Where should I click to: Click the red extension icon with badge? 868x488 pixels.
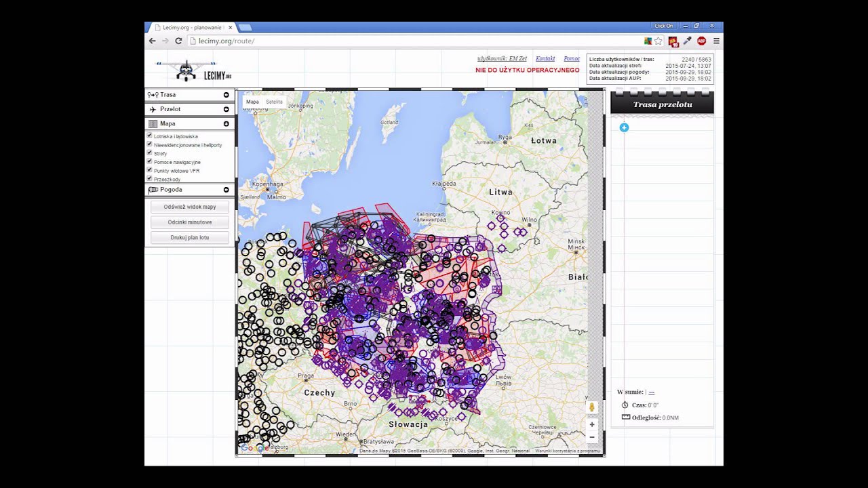pos(673,41)
